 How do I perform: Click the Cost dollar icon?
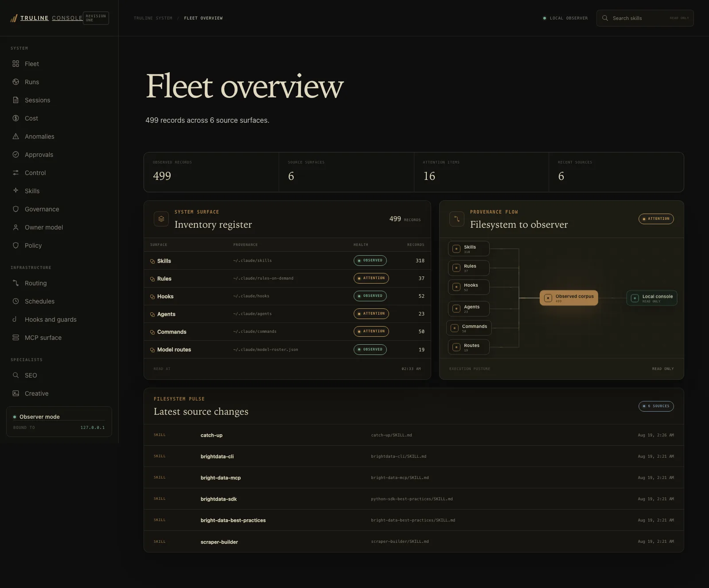pos(16,118)
